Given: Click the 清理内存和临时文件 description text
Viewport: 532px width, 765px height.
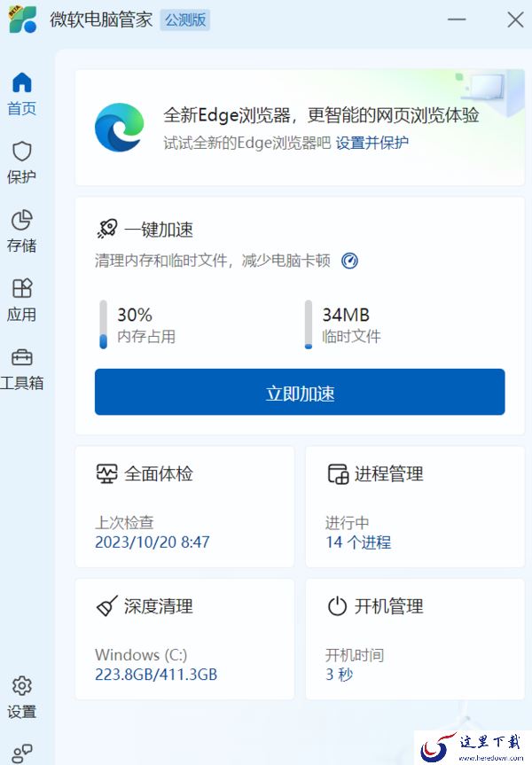Looking at the screenshot, I should (x=212, y=261).
